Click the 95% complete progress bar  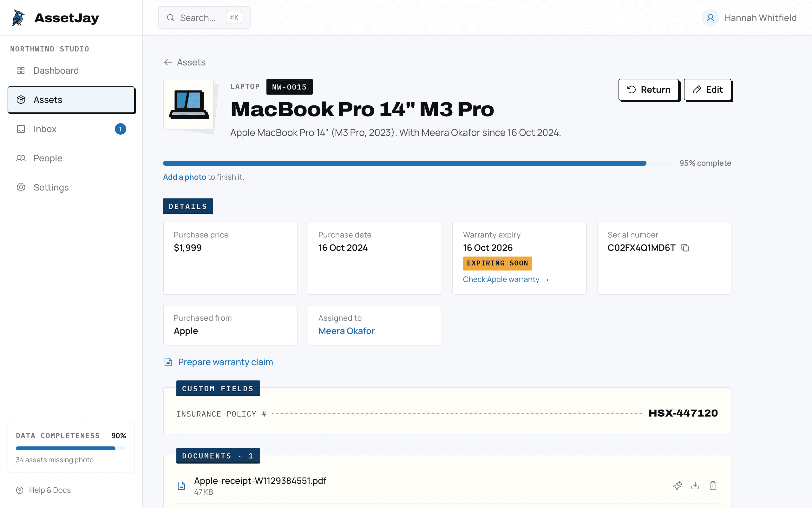(x=417, y=163)
